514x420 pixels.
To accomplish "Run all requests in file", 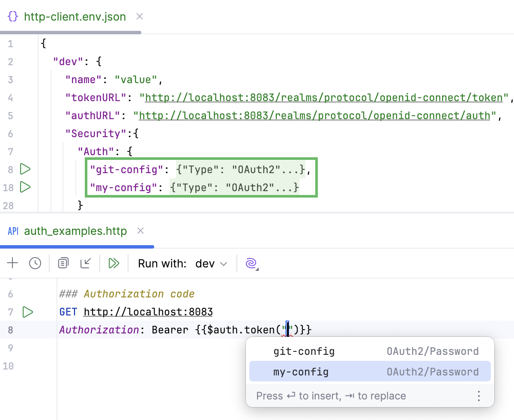I will 114,263.
